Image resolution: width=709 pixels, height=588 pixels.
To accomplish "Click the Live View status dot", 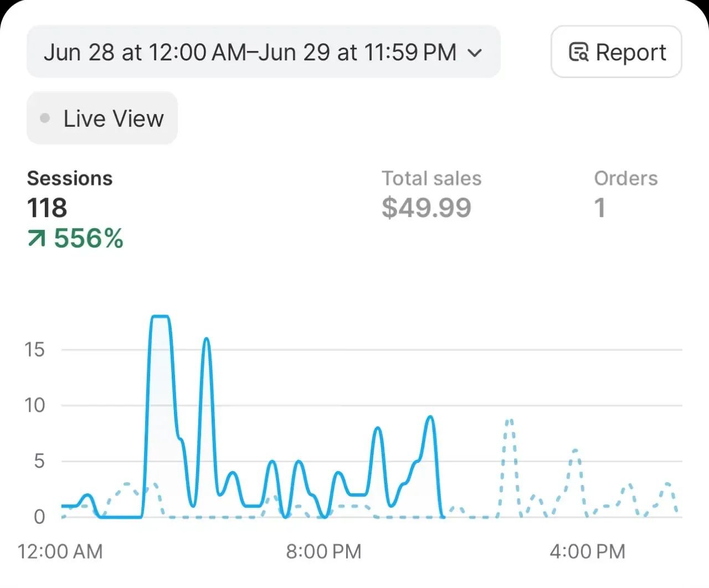I will pos(45,118).
